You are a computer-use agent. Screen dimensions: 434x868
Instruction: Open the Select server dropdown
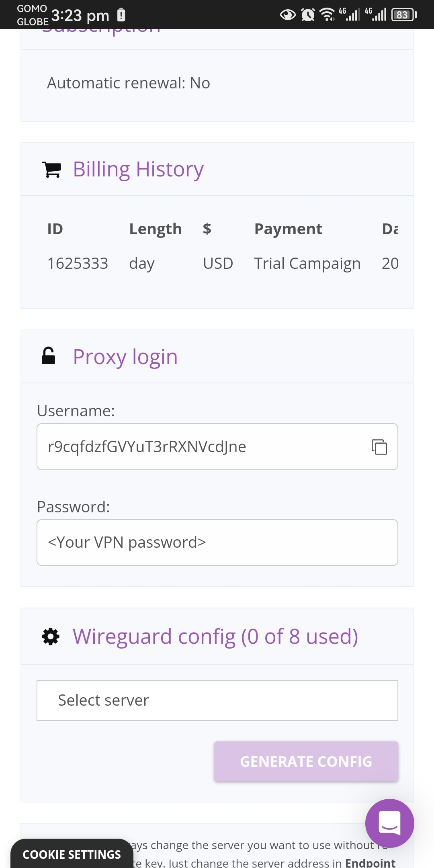217,700
